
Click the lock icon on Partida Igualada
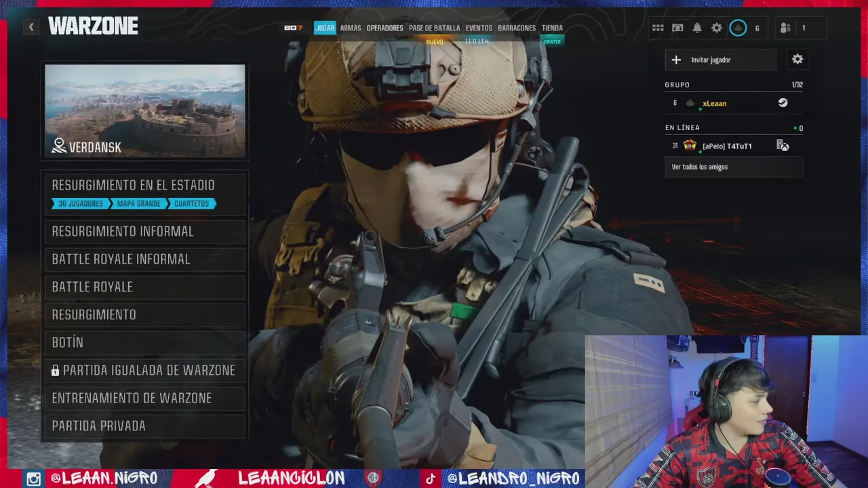tap(56, 371)
